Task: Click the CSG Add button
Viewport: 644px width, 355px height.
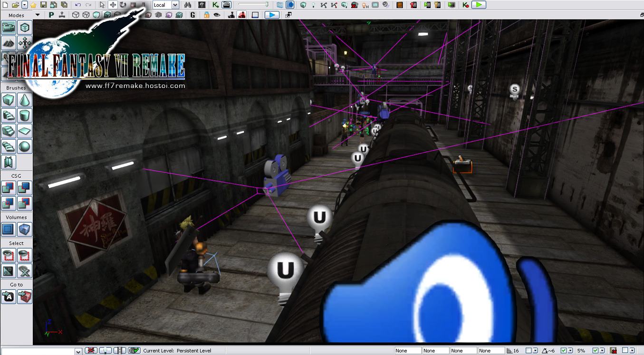Action: [9, 188]
